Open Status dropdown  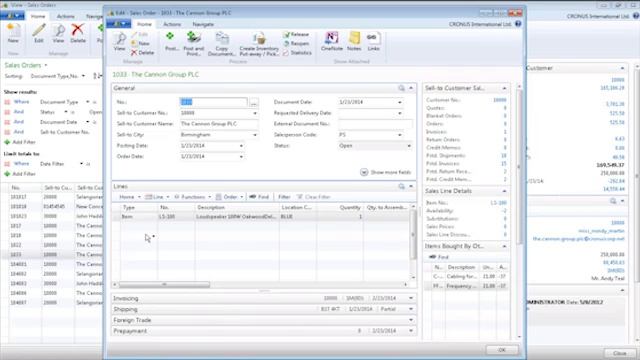point(409,146)
